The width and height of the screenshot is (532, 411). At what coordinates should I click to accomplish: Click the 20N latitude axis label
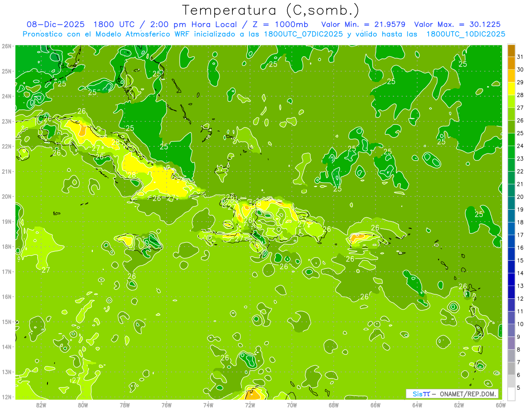6,196
